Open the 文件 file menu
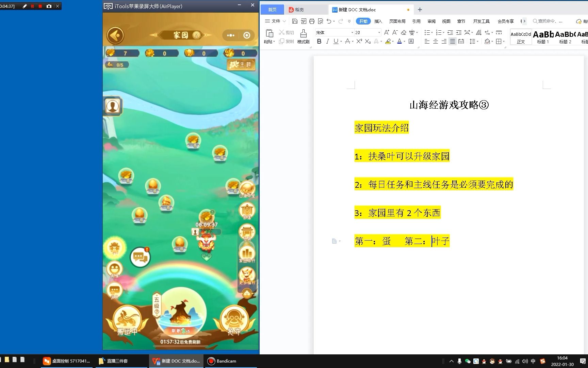The width and height of the screenshot is (588, 368). pos(276,21)
